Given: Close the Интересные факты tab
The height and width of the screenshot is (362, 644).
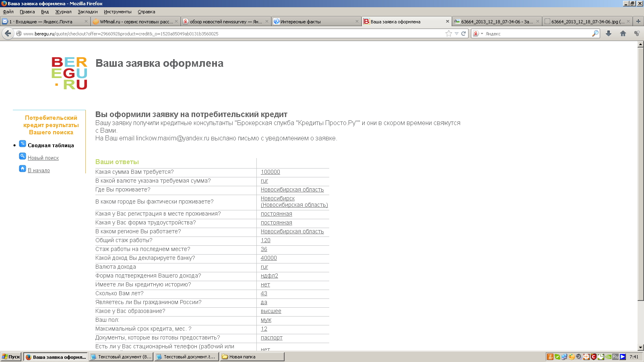Looking at the screenshot, I should click(x=357, y=22).
